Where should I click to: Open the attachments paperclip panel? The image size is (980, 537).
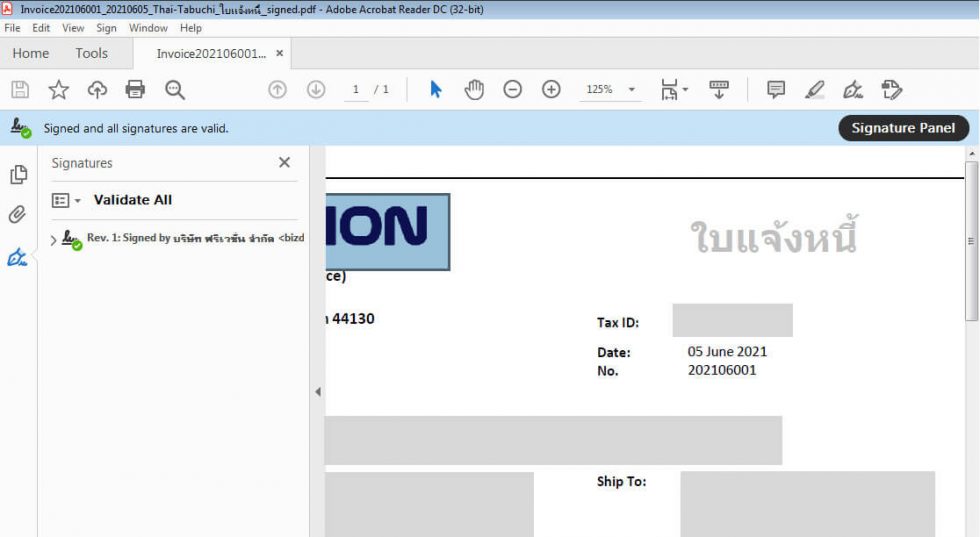(x=18, y=214)
